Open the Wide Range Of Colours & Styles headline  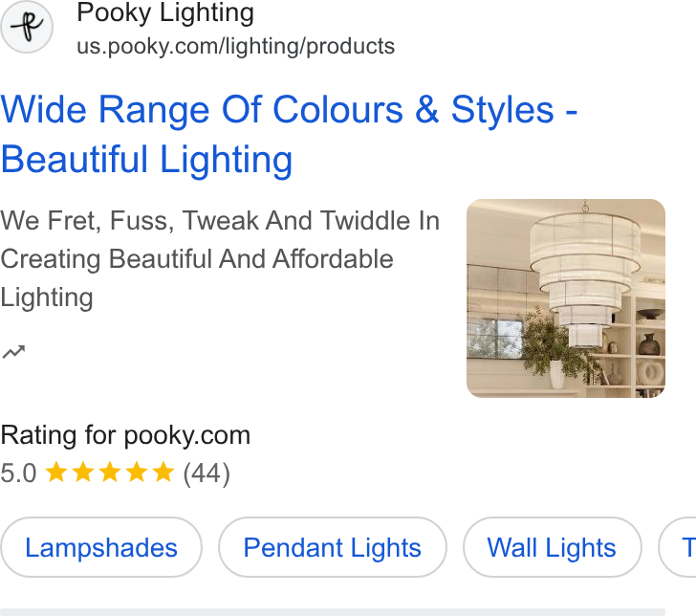(289, 135)
